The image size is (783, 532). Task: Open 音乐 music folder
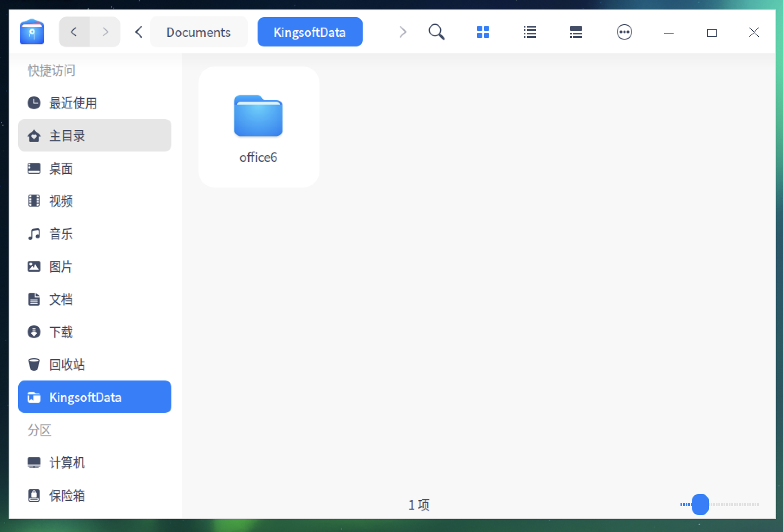coord(95,234)
